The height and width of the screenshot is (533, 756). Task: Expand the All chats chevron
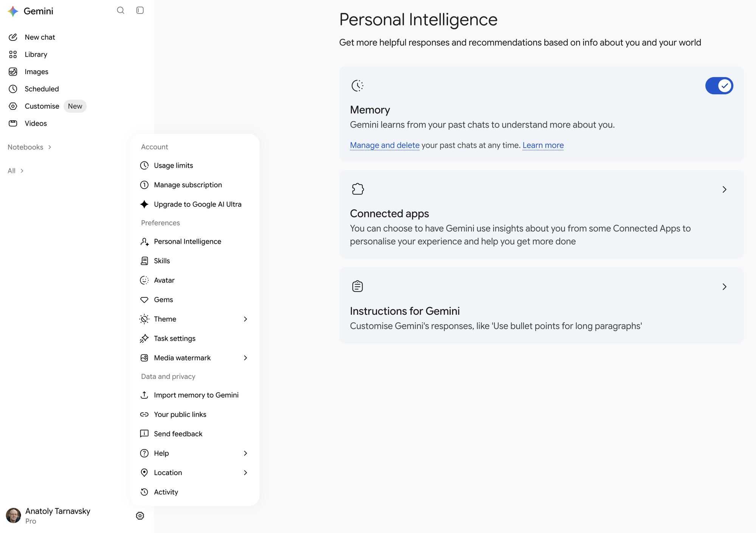(x=22, y=171)
